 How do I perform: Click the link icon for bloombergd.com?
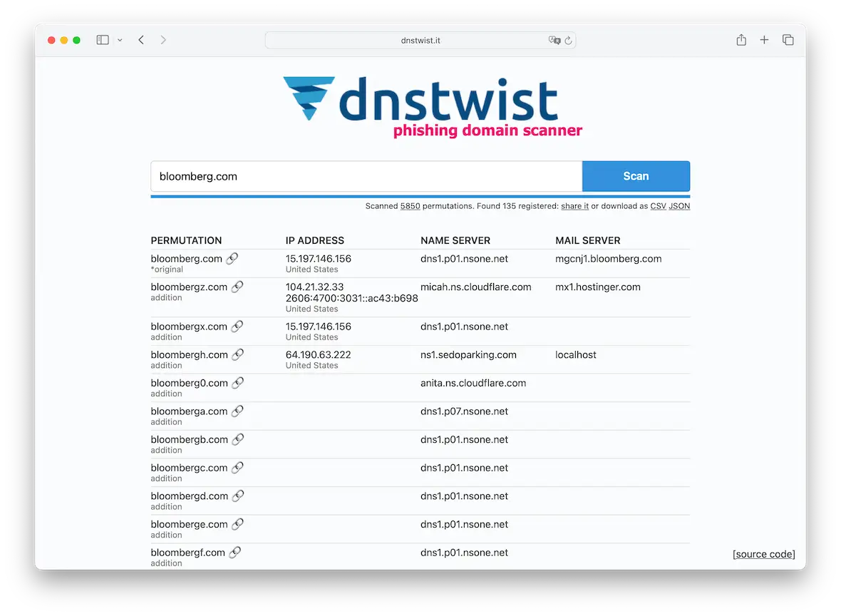238,496
